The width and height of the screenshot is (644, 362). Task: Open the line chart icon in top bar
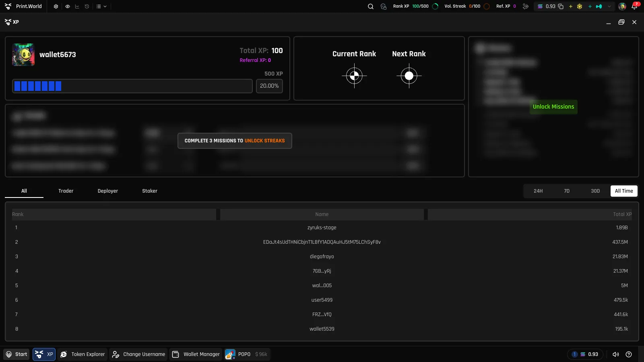77,6
